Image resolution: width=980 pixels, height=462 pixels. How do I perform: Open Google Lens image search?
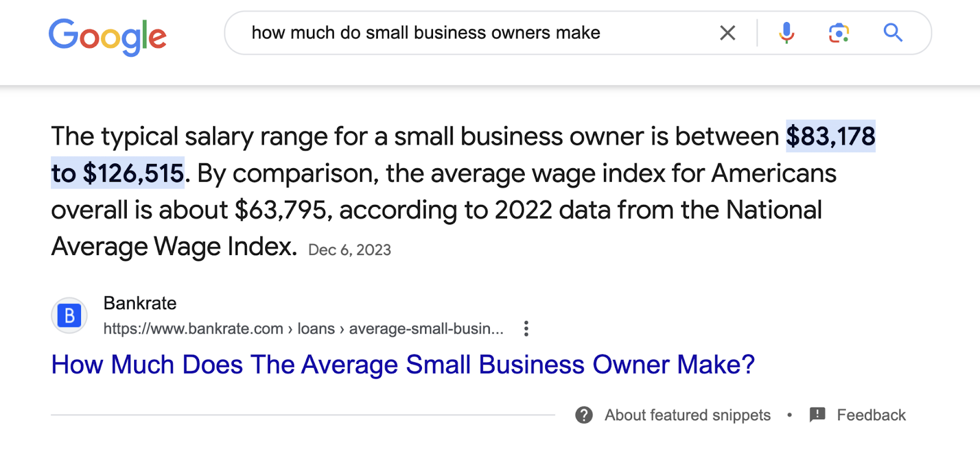pyautogui.click(x=838, y=33)
